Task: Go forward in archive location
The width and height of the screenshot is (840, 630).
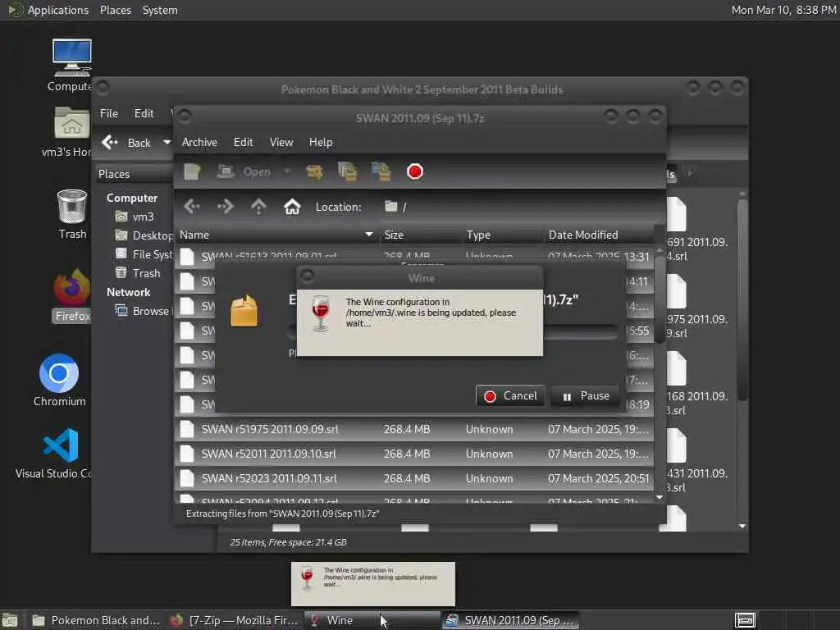Action: coord(226,206)
